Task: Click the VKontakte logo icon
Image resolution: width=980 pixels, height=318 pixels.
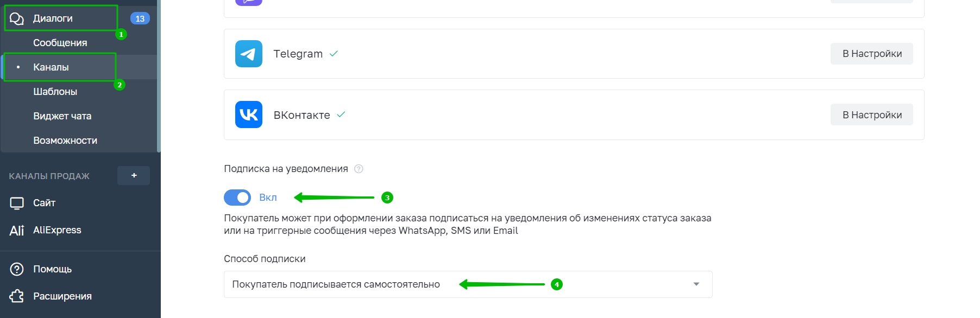Action: click(x=249, y=115)
